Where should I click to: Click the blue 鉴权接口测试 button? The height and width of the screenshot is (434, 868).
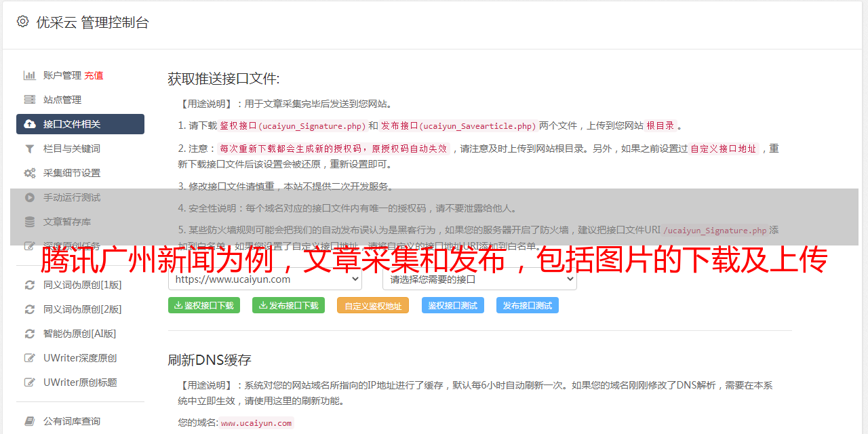coord(453,305)
